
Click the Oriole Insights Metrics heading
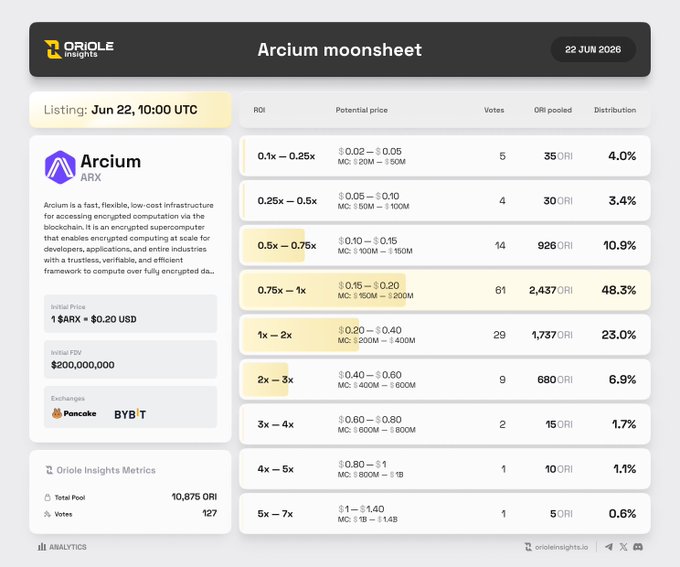coord(106,470)
